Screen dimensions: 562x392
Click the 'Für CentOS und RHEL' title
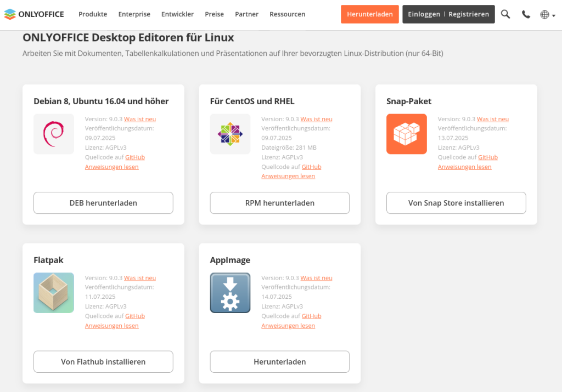[x=252, y=101]
